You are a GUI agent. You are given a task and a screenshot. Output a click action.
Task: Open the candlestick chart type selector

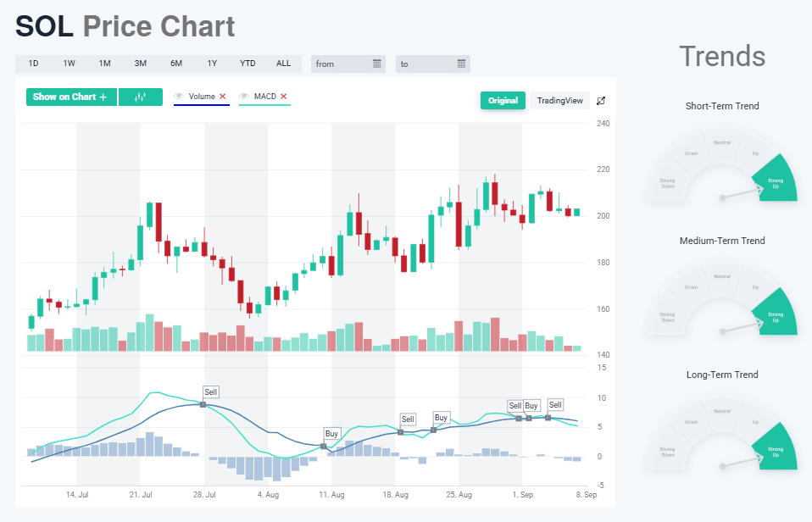[141, 97]
